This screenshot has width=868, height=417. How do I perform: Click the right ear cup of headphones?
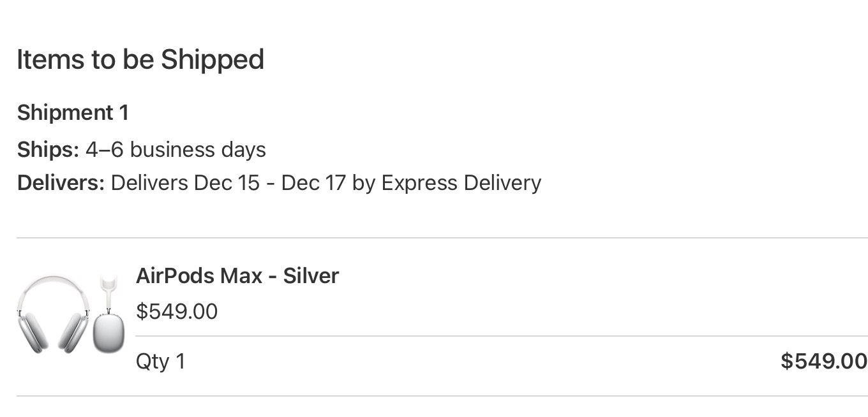73,332
